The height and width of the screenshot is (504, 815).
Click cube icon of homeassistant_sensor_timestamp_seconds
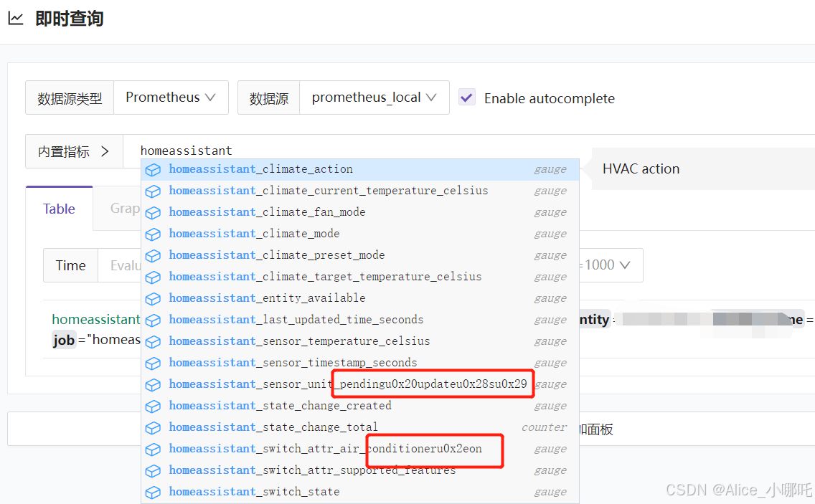coord(153,363)
